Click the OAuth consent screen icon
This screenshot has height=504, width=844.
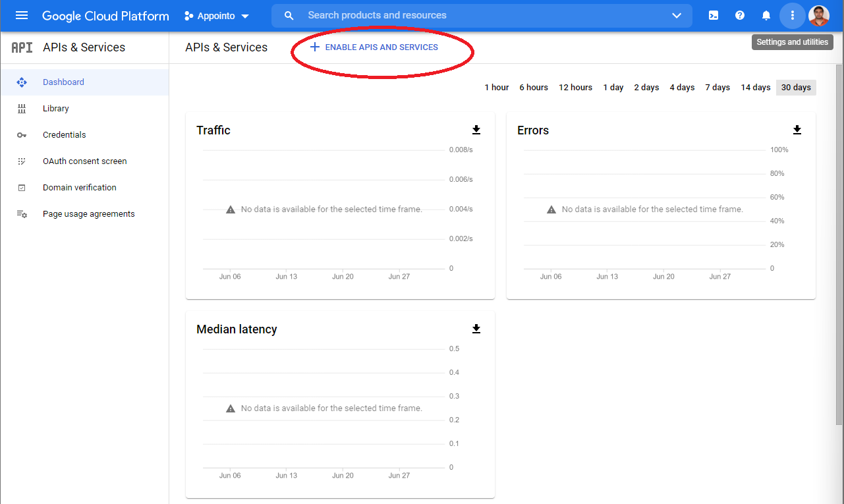(22, 161)
